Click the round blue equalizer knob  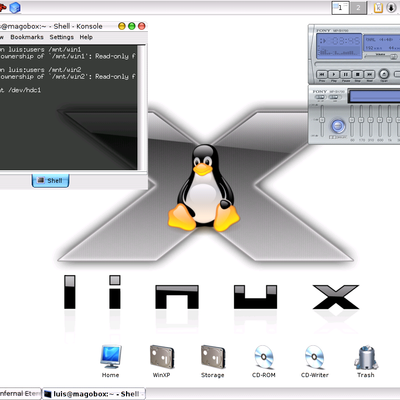pyautogui.click(x=338, y=126)
